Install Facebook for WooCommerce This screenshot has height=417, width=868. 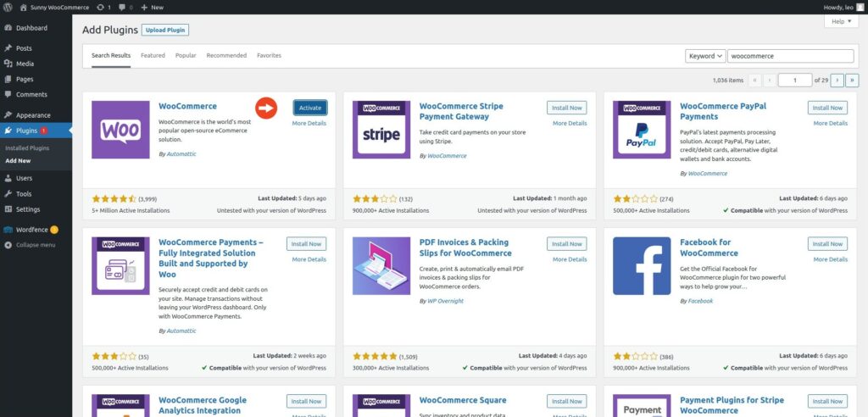point(827,243)
